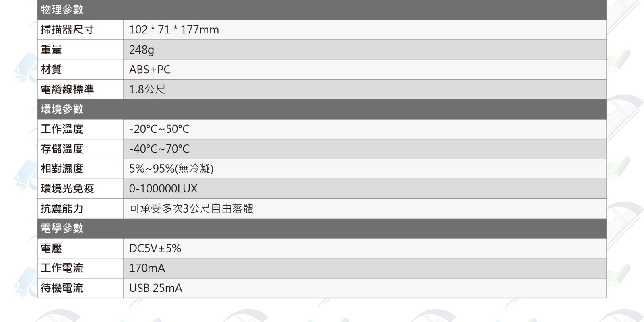The width and height of the screenshot is (644, 322).
Task: Select the 工作溫度 row label
Action: coord(62,129)
